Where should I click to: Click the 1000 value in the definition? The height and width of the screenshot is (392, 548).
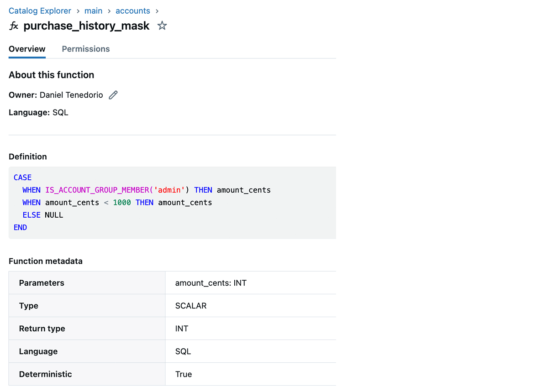[122, 202]
